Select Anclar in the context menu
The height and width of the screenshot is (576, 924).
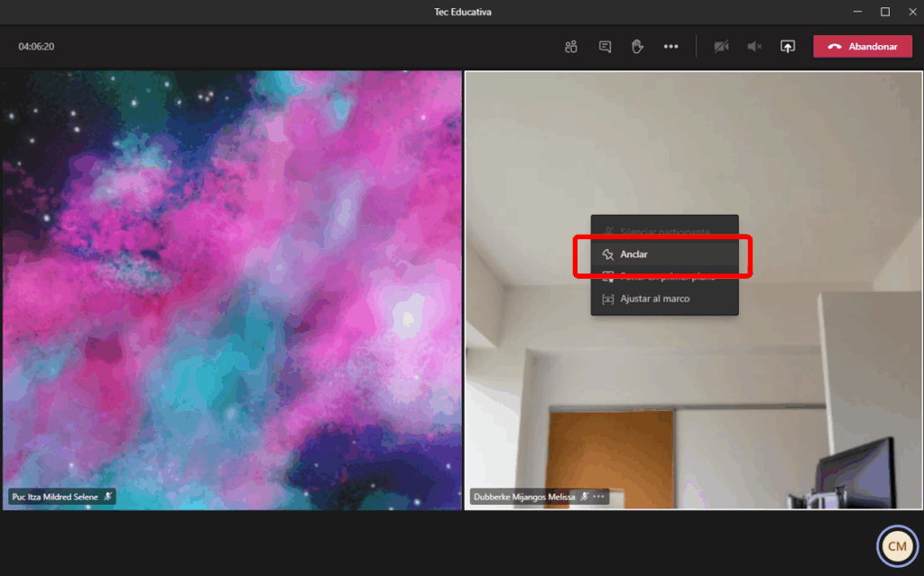(x=633, y=255)
